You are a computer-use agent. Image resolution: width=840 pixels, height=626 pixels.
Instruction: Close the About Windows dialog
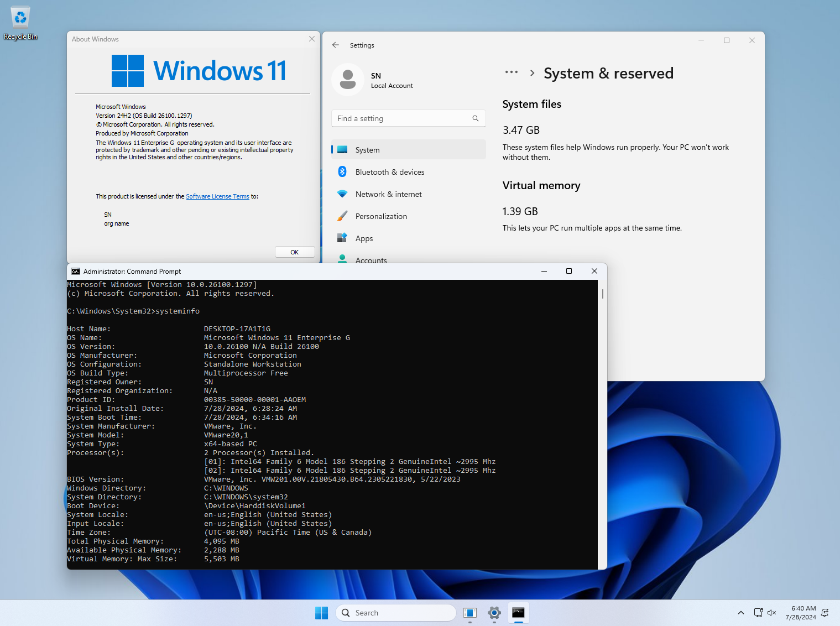(312, 39)
